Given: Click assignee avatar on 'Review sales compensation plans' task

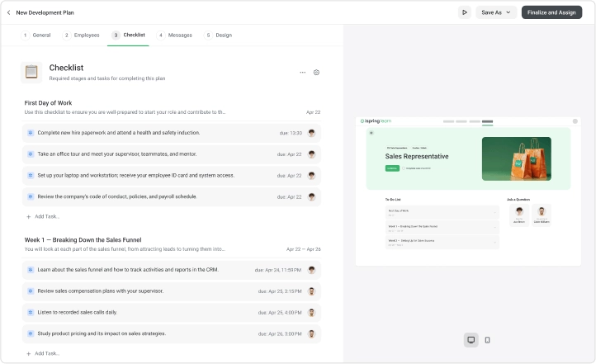Looking at the screenshot, I should [312, 291].
